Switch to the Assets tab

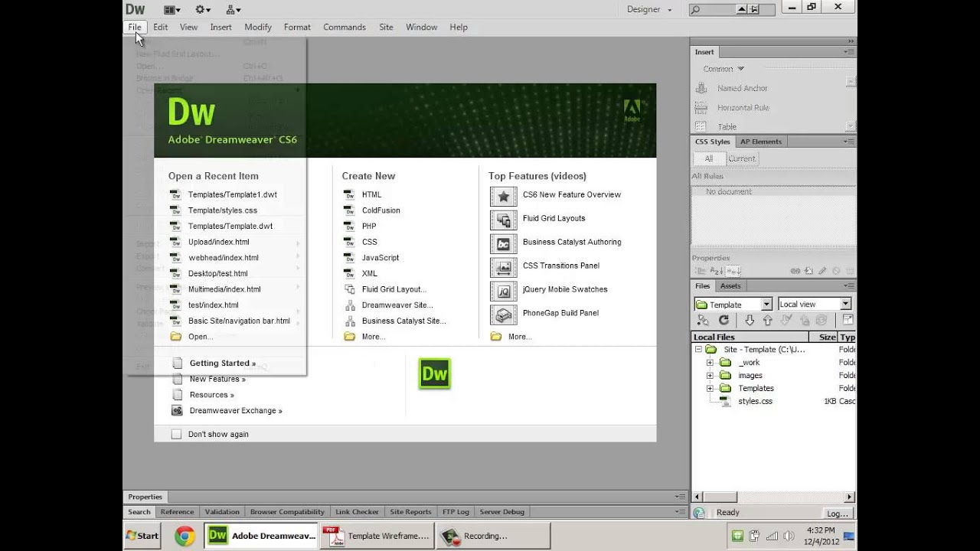(730, 286)
